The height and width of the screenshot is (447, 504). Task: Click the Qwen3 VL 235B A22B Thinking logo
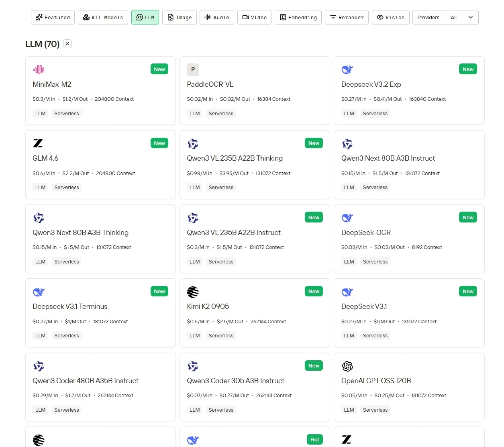coord(193,144)
